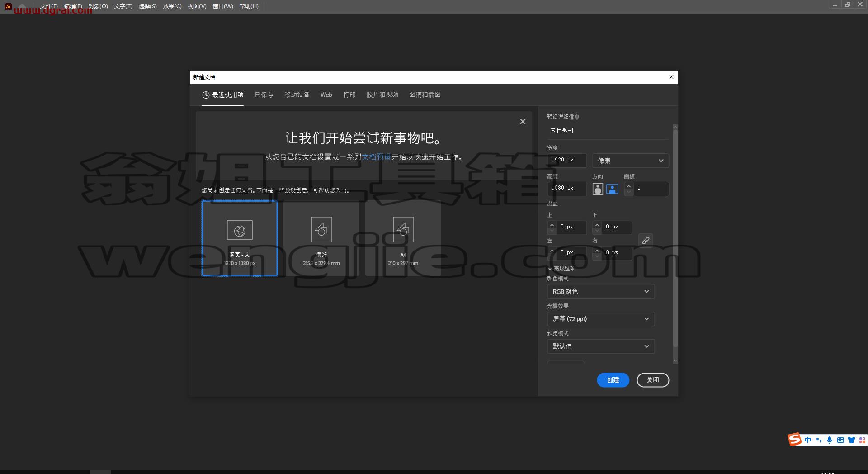The image size is (868, 474).
Task: Click the scrollbar down arrow in preset details
Action: tap(675, 361)
